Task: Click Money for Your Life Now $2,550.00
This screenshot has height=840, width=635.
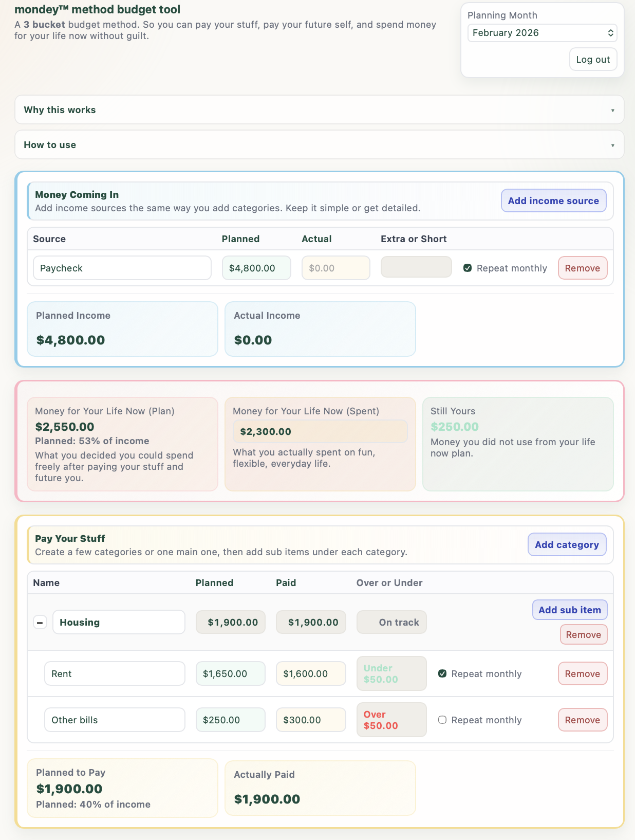Action: [65, 427]
